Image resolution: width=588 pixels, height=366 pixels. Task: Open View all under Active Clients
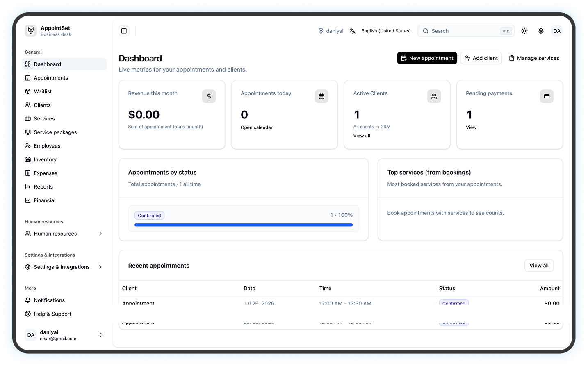pos(362,136)
